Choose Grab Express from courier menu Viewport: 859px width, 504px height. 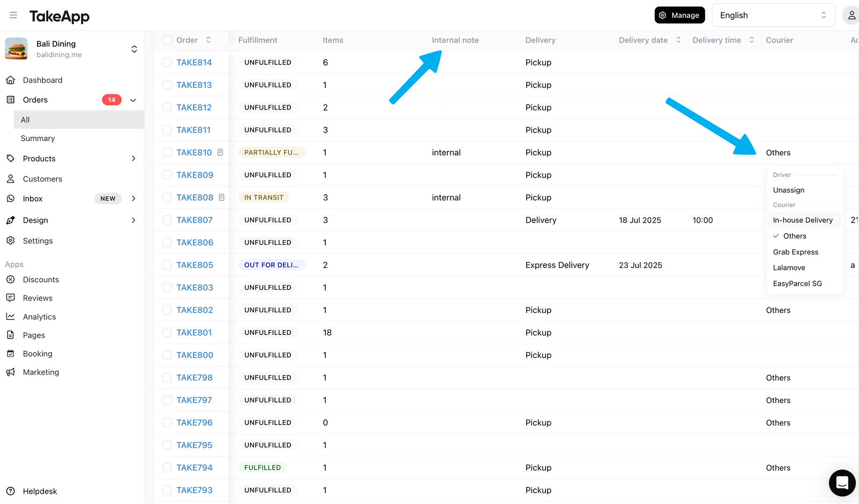point(796,252)
